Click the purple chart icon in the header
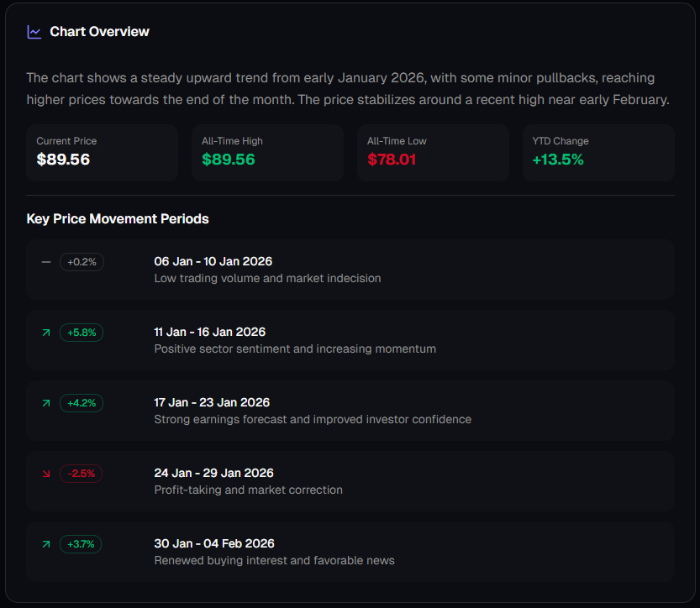The height and width of the screenshot is (608, 700). pos(34,31)
